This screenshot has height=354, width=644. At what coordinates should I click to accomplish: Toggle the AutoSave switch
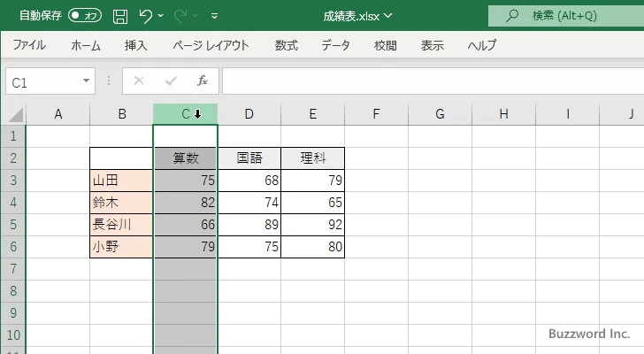[x=85, y=16]
